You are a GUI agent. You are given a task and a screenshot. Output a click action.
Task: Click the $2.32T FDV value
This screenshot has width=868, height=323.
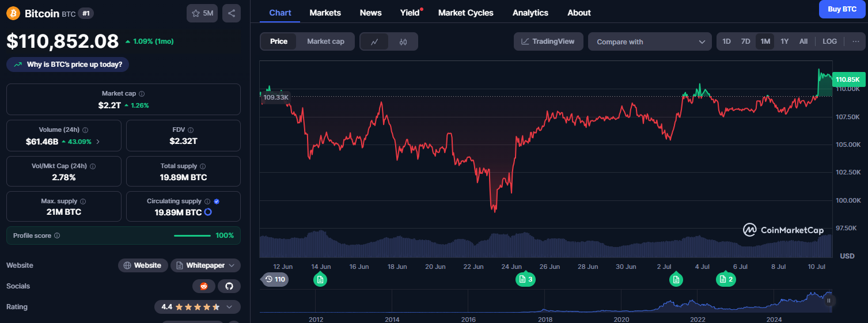point(183,141)
